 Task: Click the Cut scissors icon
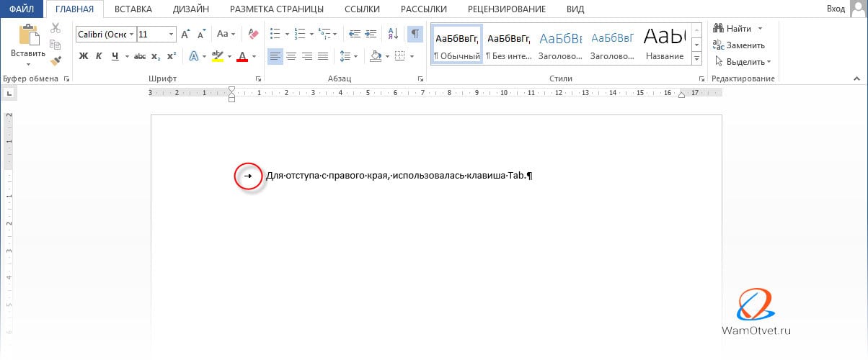[x=56, y=28]
